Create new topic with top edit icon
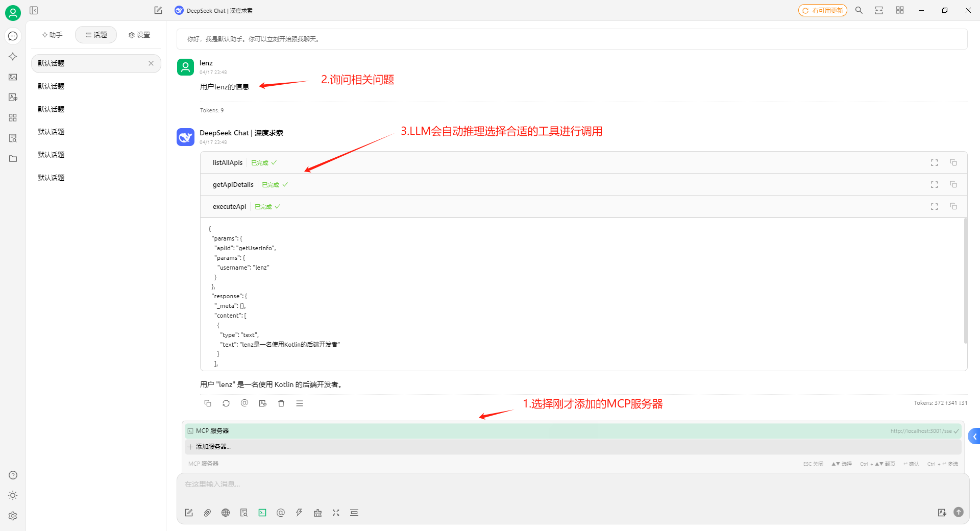 (158, 10)
